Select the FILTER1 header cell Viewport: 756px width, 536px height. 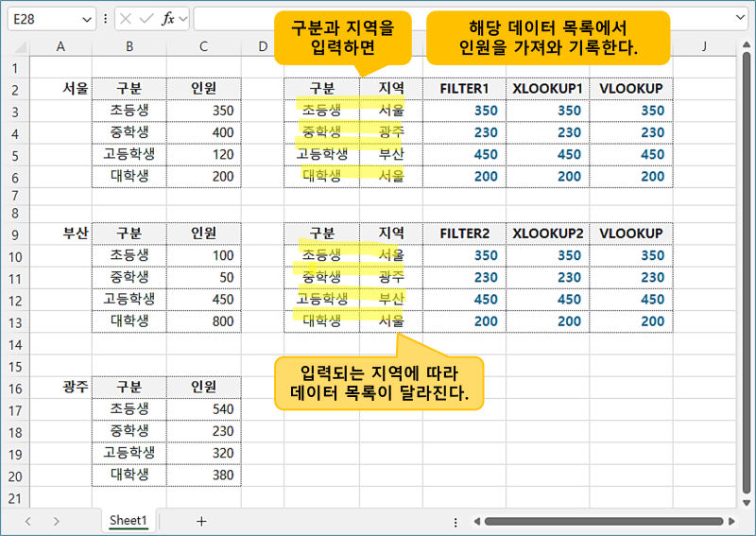coord(464,89)
